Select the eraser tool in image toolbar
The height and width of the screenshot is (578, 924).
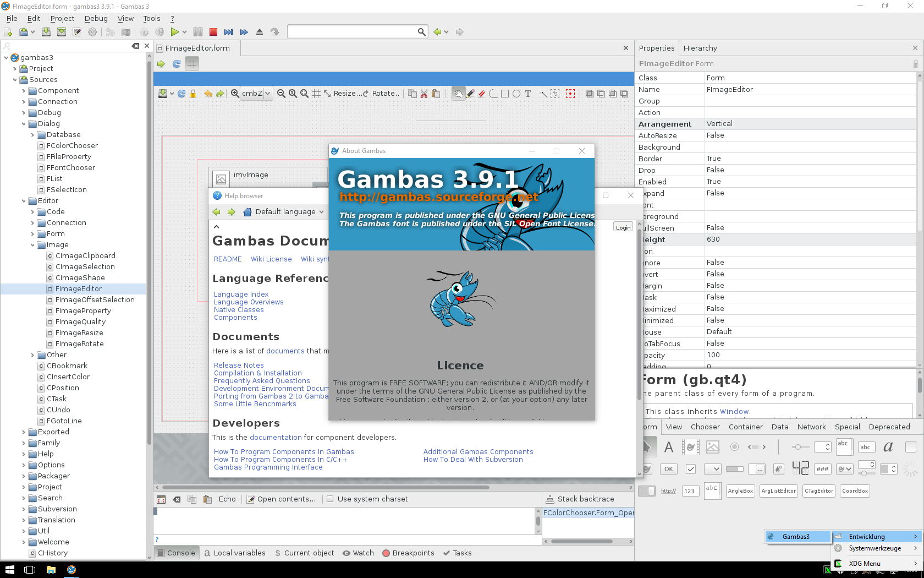pos(482,94)
